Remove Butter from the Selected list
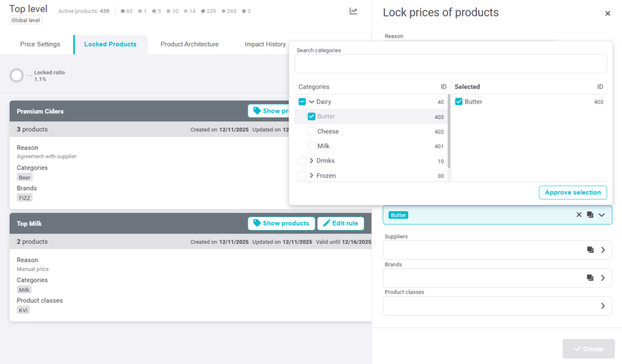The width and height of the screenshot is (622, 364). [459, 102]
